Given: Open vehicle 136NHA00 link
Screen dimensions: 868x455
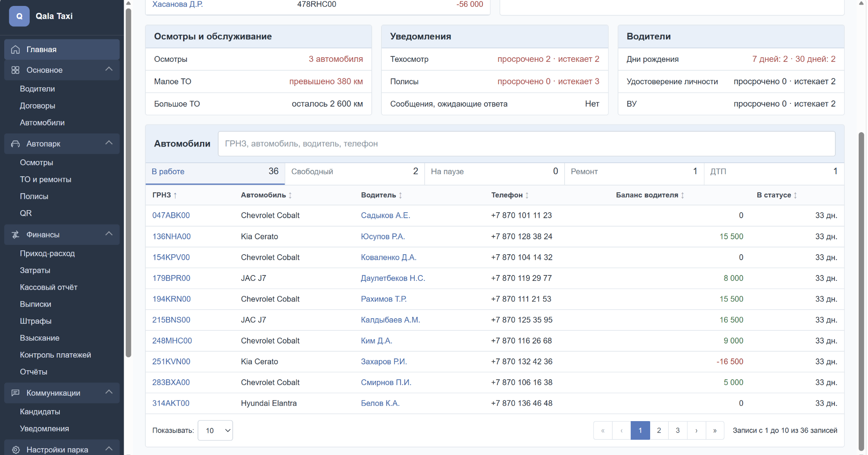Looking at the screenshot, I should [172, 237].
